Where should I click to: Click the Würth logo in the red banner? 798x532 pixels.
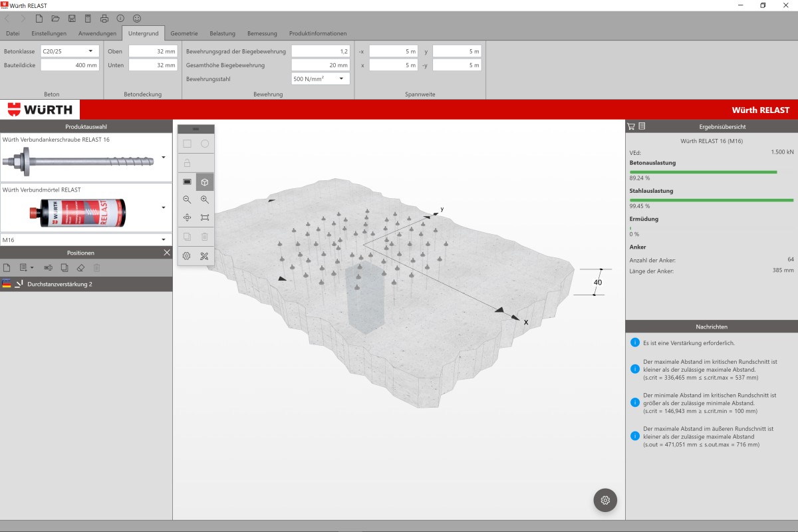pos(40,110)
